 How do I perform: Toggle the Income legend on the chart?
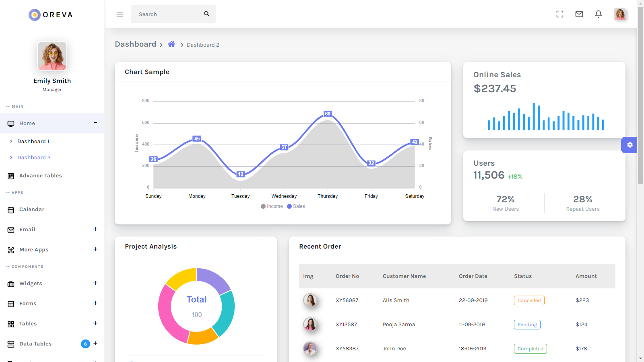pyautogui.click(x=272, y=206)
